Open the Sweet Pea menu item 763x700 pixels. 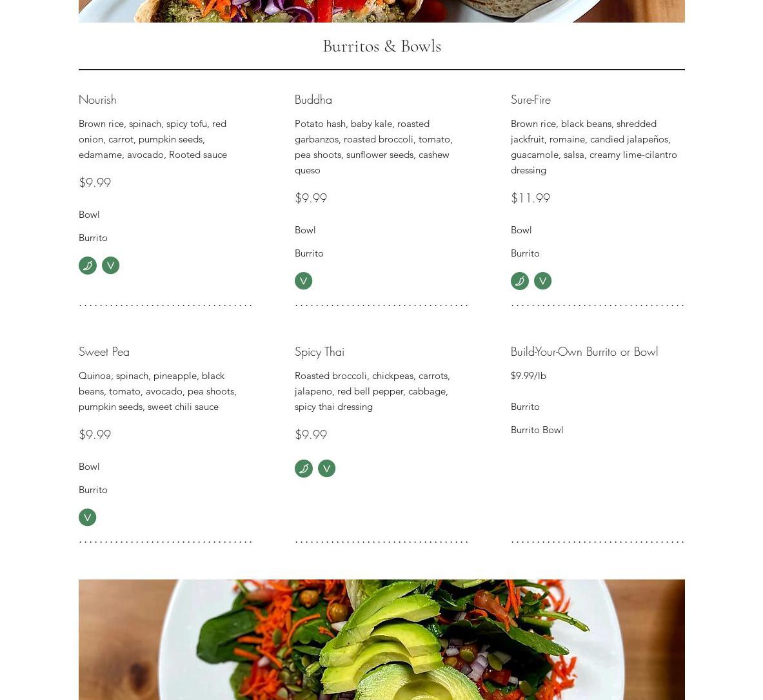coord(104,352)
